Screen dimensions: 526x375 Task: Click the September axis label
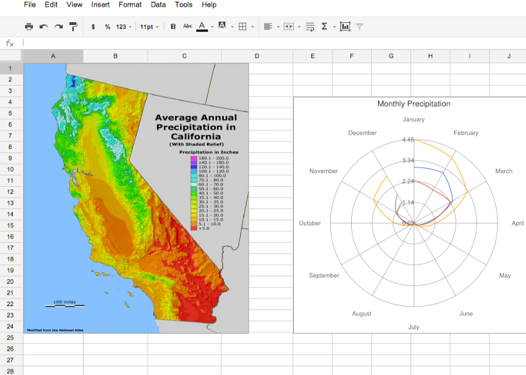[324, 275]
